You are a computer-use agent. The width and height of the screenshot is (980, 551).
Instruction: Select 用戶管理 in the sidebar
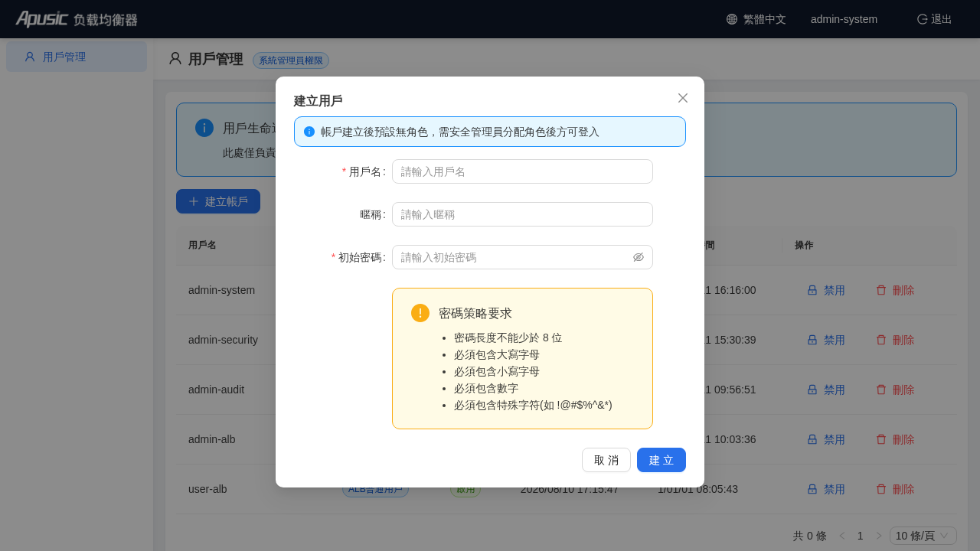pos(77,57)
